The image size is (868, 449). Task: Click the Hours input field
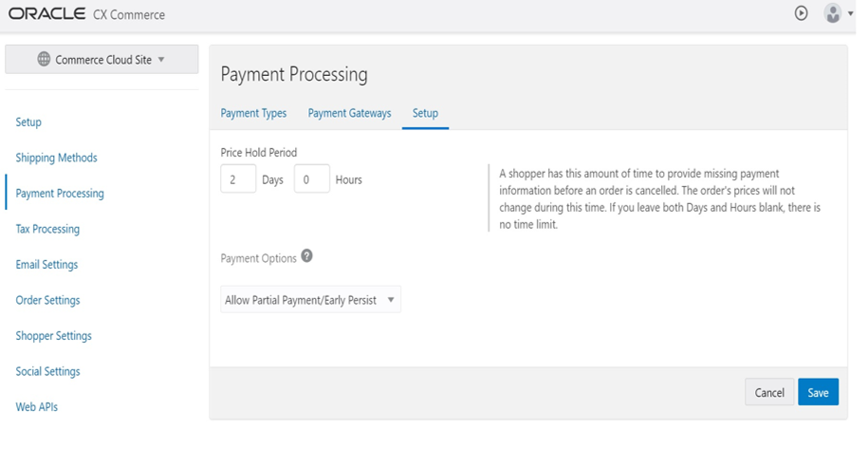(311, 178)
